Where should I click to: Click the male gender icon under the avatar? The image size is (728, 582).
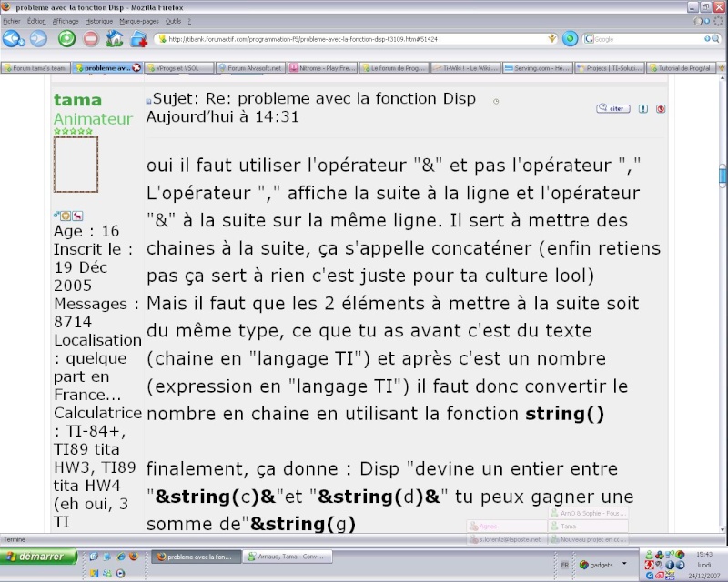point(56,215)
